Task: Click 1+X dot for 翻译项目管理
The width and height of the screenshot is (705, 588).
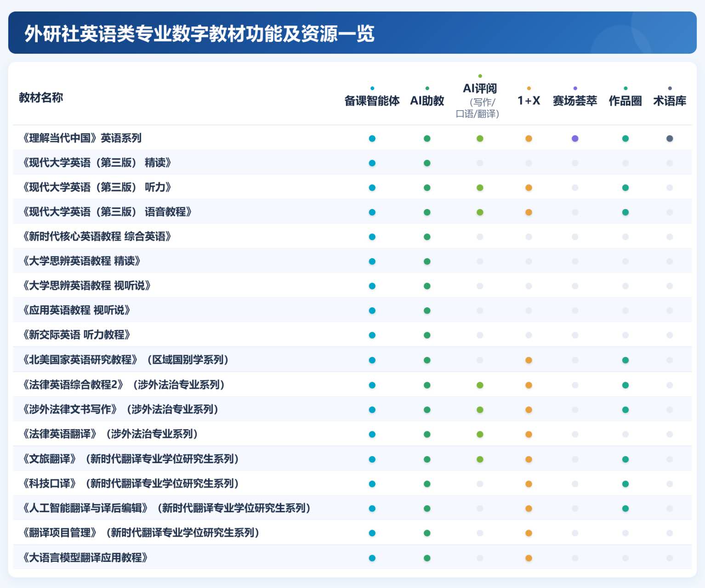Action: pyautogui.click(x=529, y=533)
